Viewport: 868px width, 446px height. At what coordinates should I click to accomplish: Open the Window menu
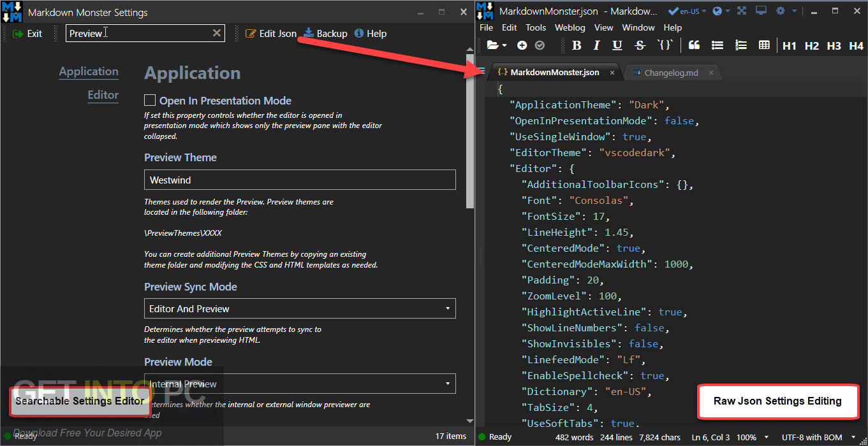coord(638,27)
